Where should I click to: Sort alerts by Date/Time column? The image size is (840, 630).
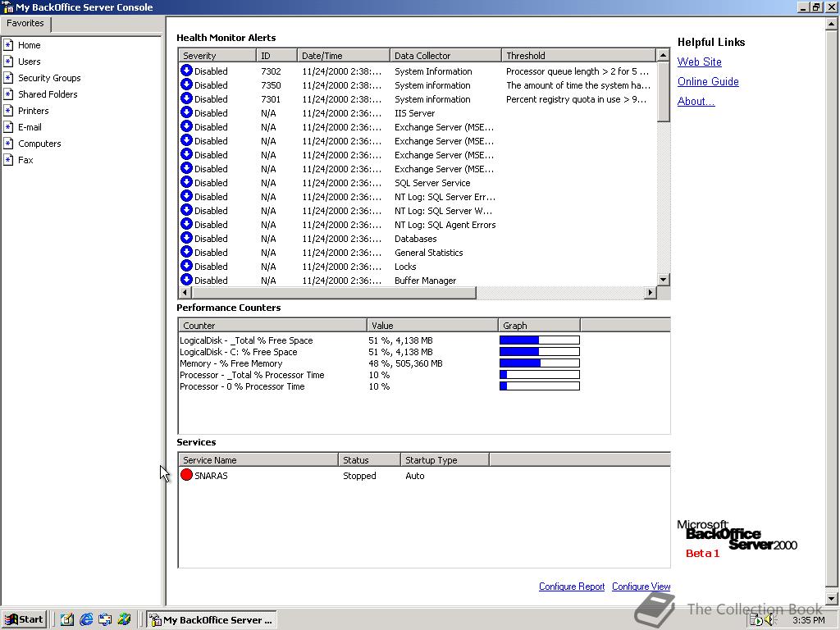point(344,56)
